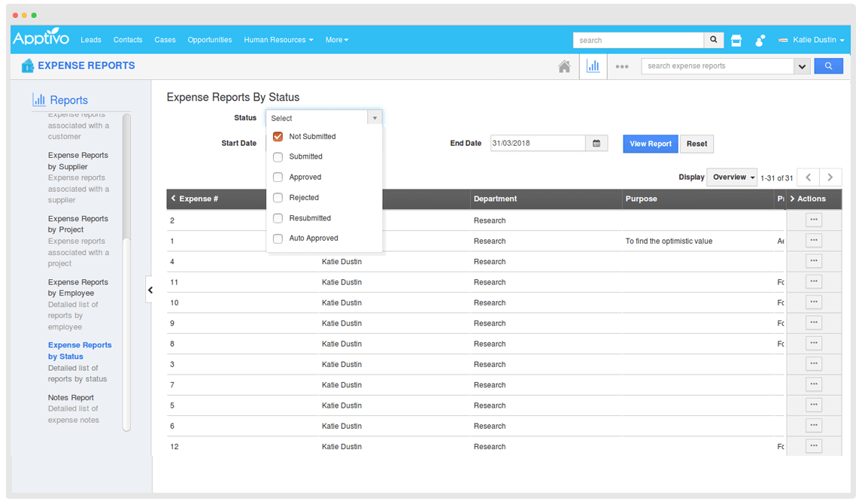Click the magnifier icon beside top search
The width and height of the screenshot is (865, 504).
coord(714,40)
